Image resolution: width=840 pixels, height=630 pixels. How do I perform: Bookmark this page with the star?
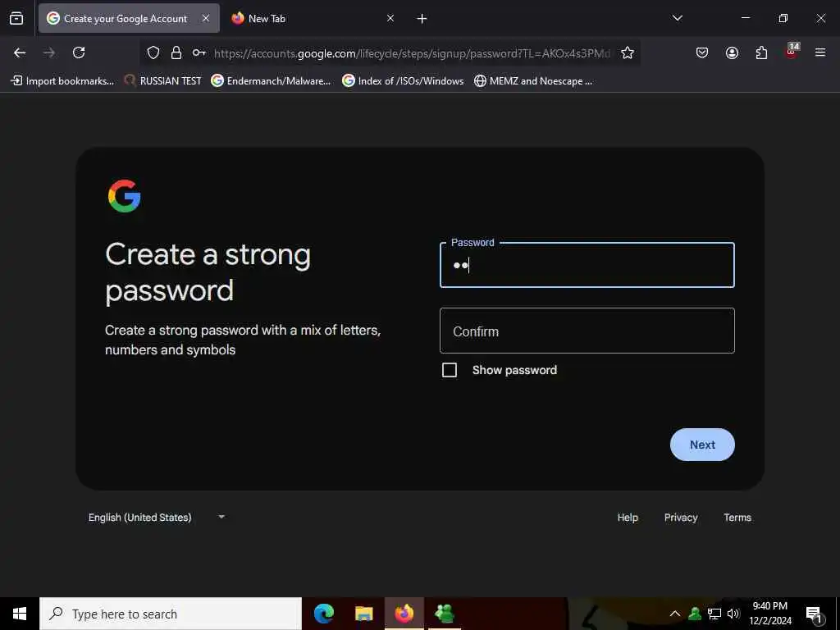tap(628, 52)
